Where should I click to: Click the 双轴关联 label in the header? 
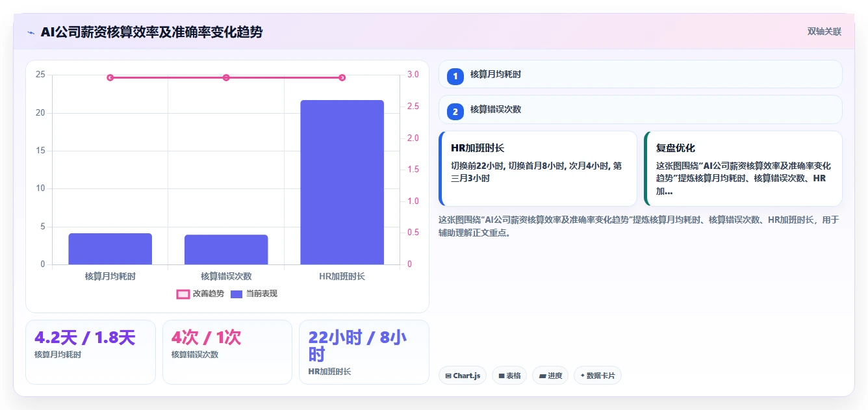click(824, 32)
